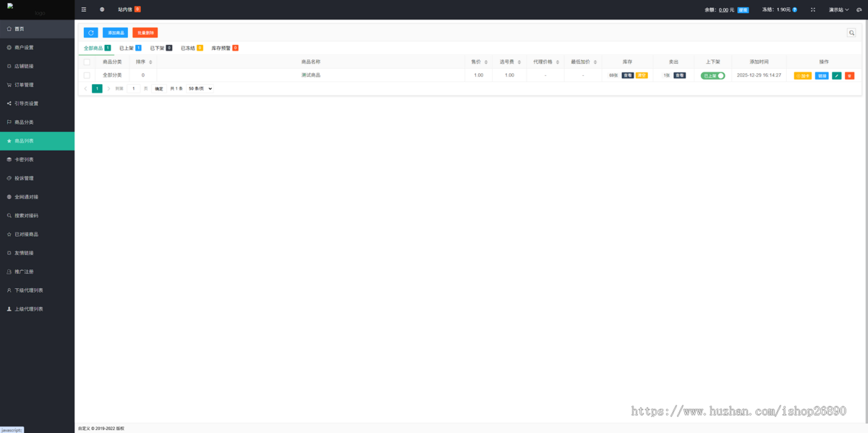Switch to the 全部商品 tab
Image resolution: width=868 pixels, height=433 pixels.
pos(97,48)
